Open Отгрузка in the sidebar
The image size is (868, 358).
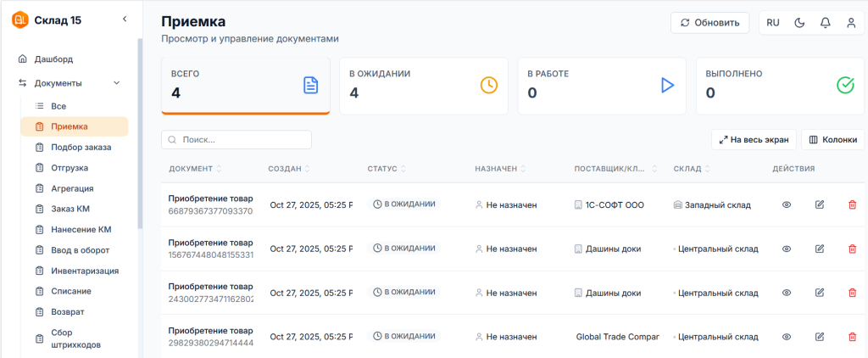[70, 167]
